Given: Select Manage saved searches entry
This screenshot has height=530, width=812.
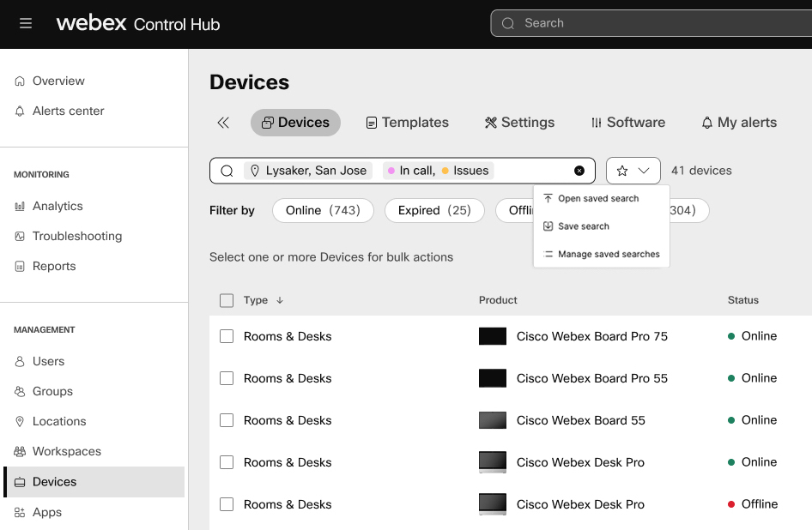Looking at the screenshot, I should [608, 254].
